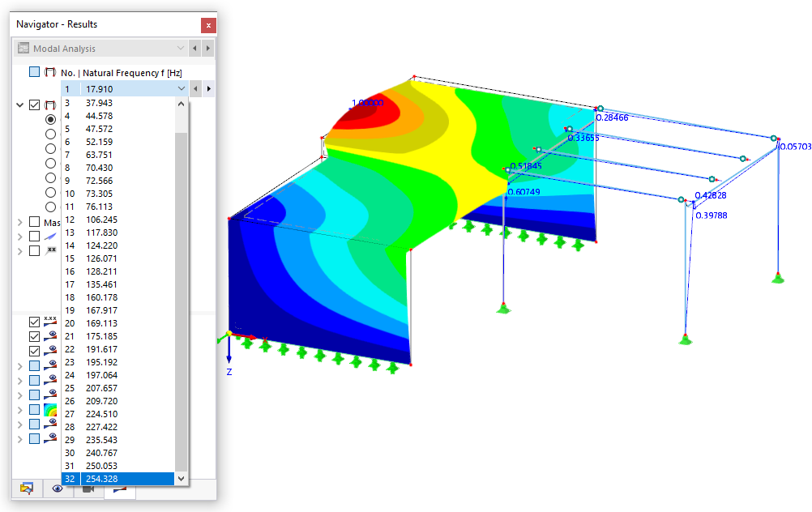Click the frequency list scroll up arrow
Image resolution: width=812 pixels, height=512 pixels.
click(x=182, y=104)
